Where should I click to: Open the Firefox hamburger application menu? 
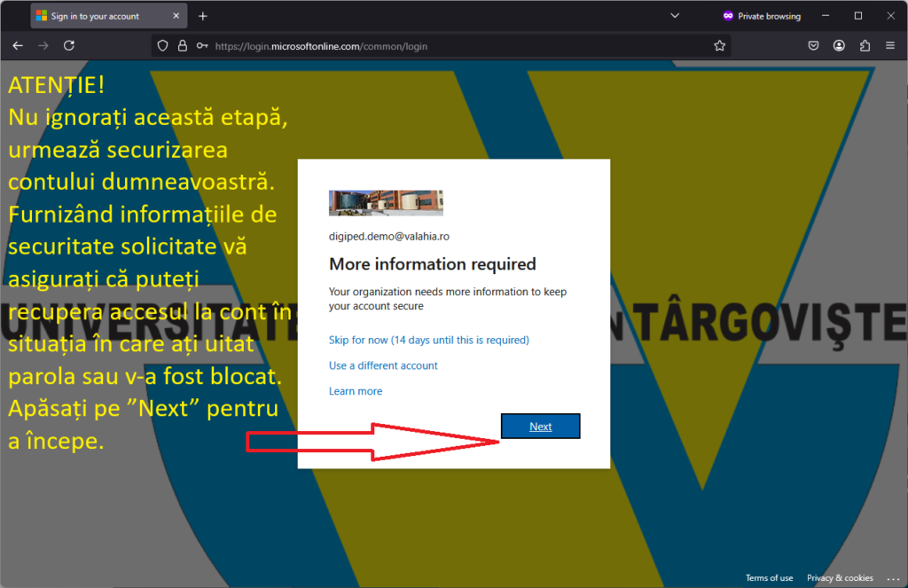[890, 46]
